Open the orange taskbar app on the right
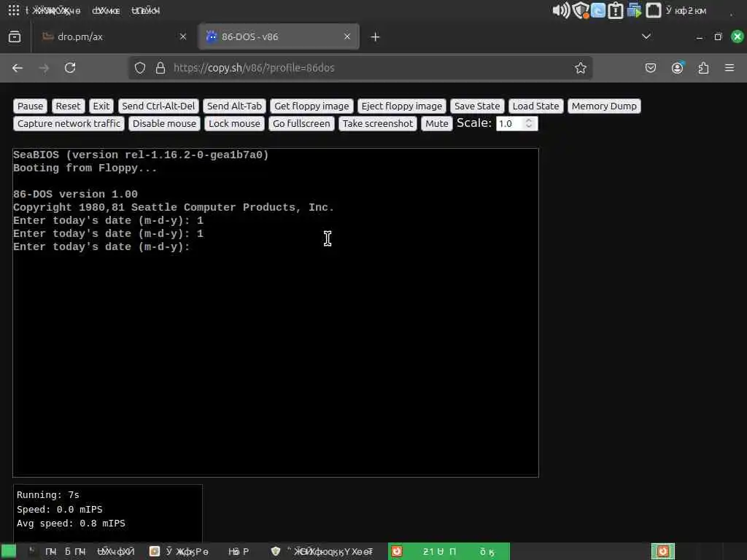The height and width of the screenshot is (560, 747). [662, 551]
